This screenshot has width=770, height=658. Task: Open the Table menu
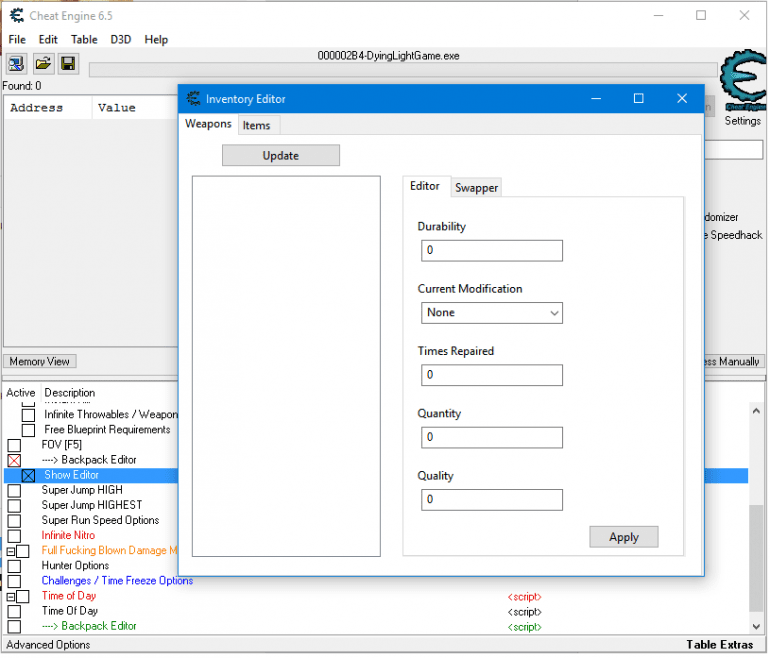point(84,39)
